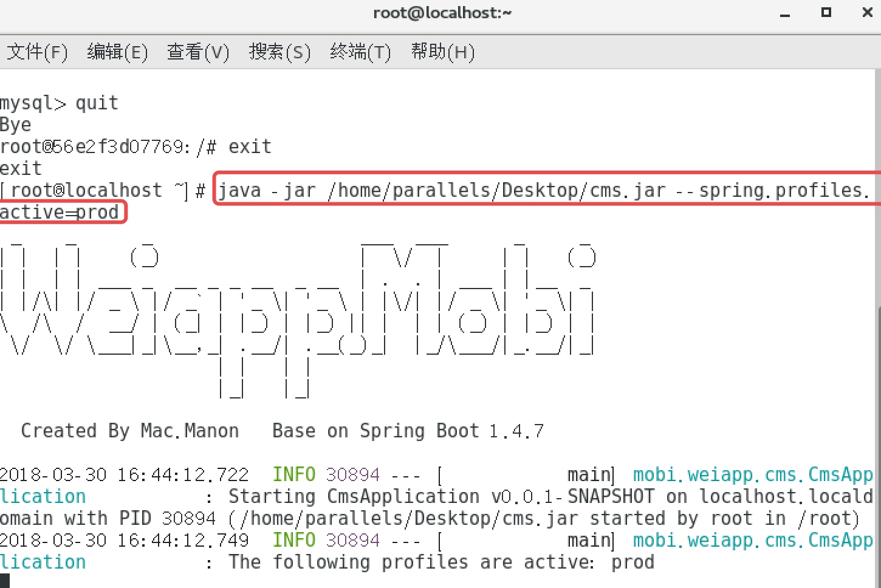This screenshot has width=881, height=588.
Task: Click the '2018-03-30 16:44:12.722' timestamp
Action: pyautogui.click(x=125, y=474)
